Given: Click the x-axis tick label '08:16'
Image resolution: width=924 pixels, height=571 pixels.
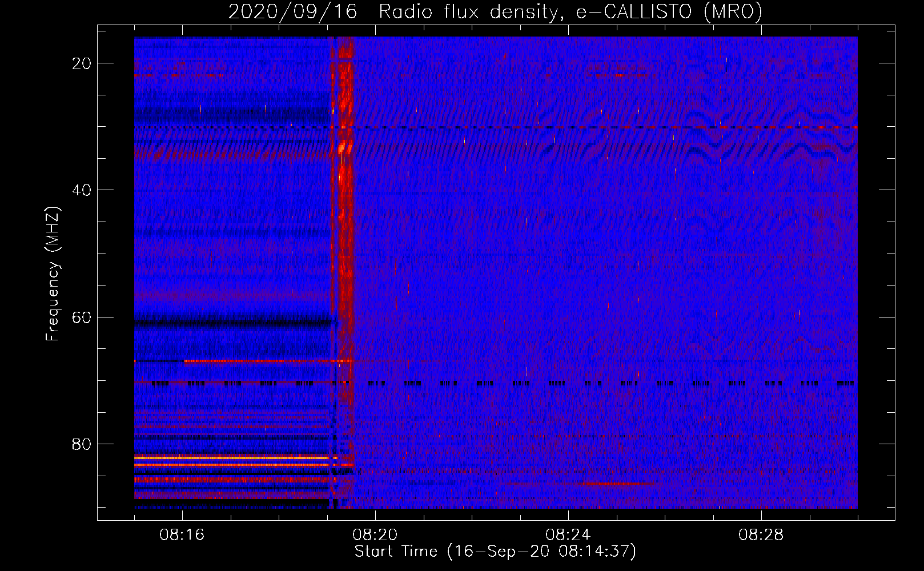Looking at the screenshot, I should (182, 535).
